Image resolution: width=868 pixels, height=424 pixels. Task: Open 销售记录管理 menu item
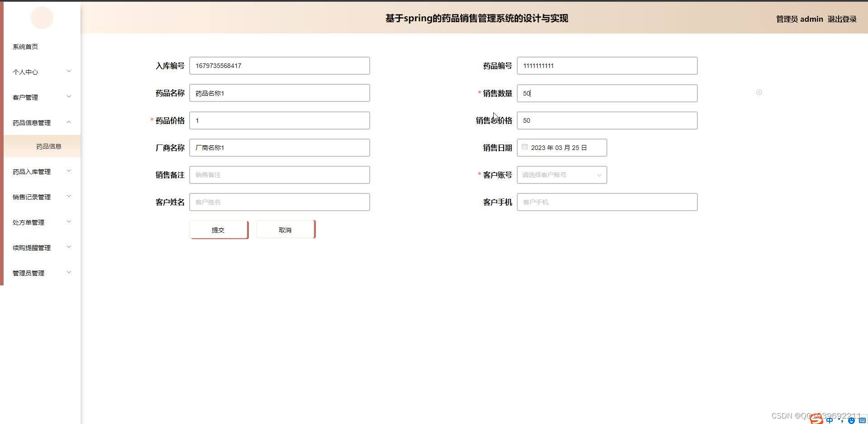pyautogui.click(x=32, y=197)
